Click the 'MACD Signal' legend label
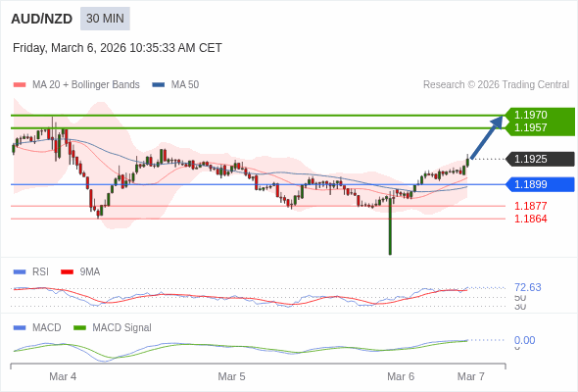This screenshot has width=578, height=392. pyautogui.click(x=122, y=328)
